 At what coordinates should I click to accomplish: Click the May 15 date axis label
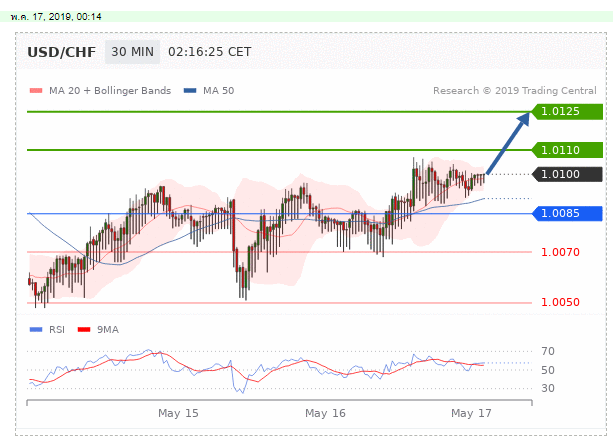point(178,413)
